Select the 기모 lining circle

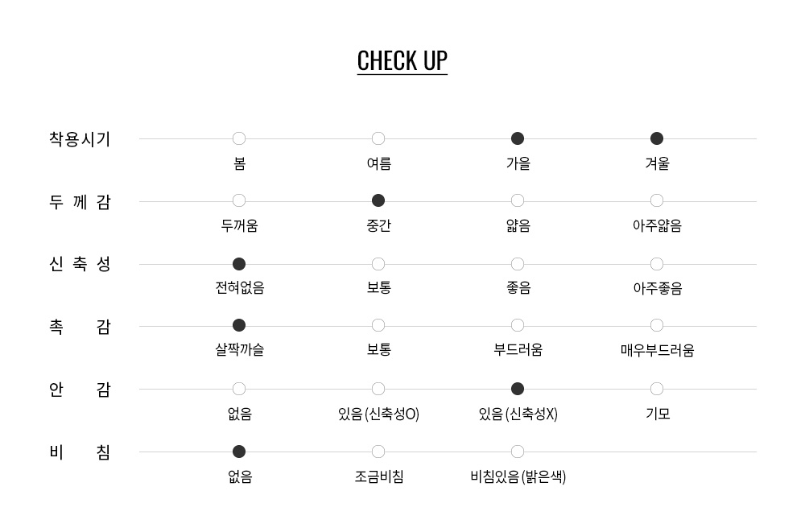pos(657,390)
